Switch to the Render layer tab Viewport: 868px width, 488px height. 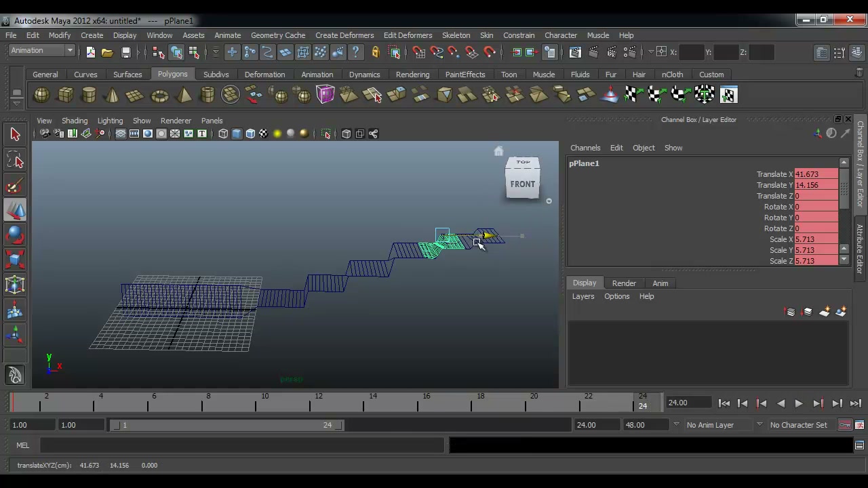point(624,283)
